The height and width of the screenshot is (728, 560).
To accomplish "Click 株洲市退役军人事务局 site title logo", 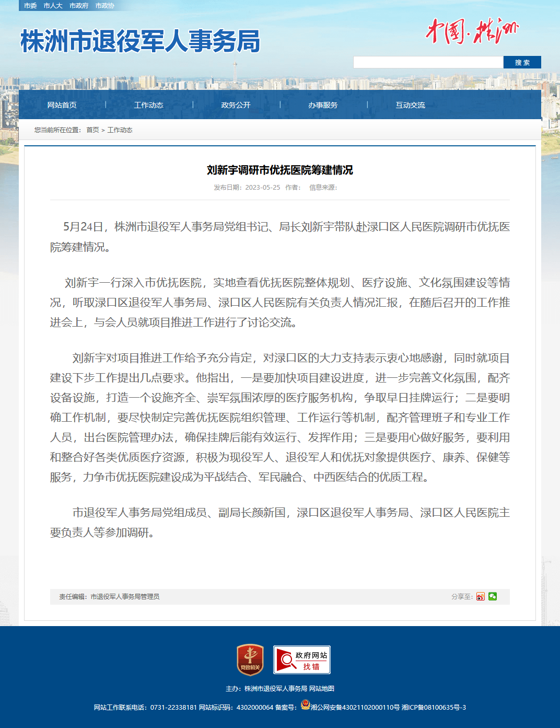I will [140, 41].
